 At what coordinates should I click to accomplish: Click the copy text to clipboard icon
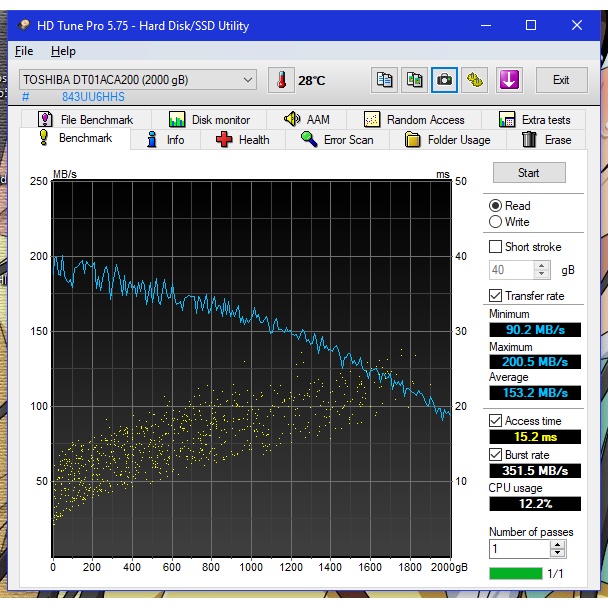click(383, 80)
